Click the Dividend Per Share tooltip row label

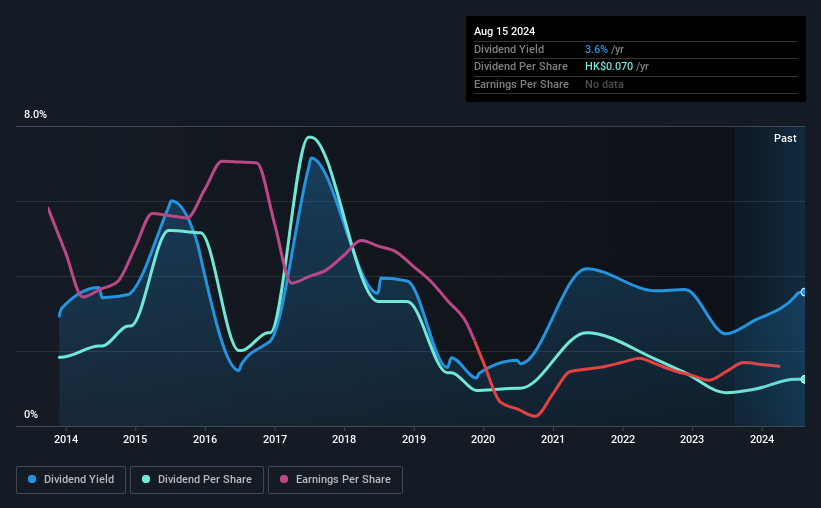click(x=520, y=67)
